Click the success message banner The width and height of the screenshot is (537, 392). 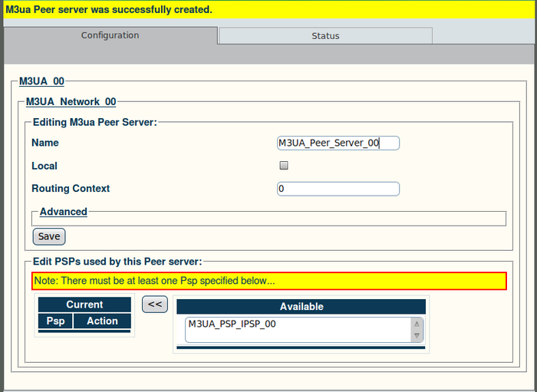pos(268,9)
